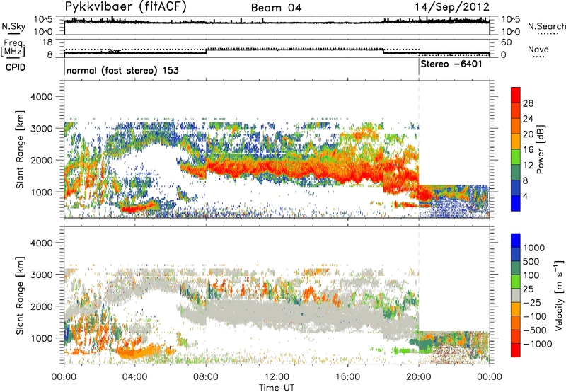
Task: Click the '18' frequency axis tick
Action: click(47, 42)
